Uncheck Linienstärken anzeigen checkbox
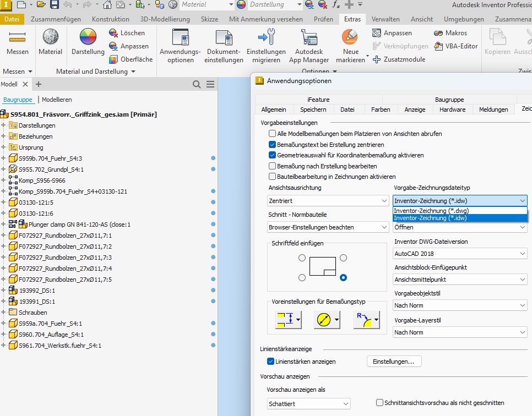Viewport: 532px width, 416px height. [270, 362]
